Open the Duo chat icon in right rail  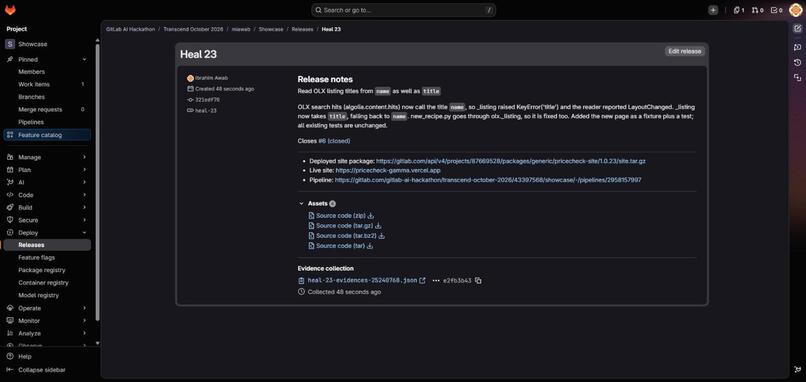click(x=797, y=47)
